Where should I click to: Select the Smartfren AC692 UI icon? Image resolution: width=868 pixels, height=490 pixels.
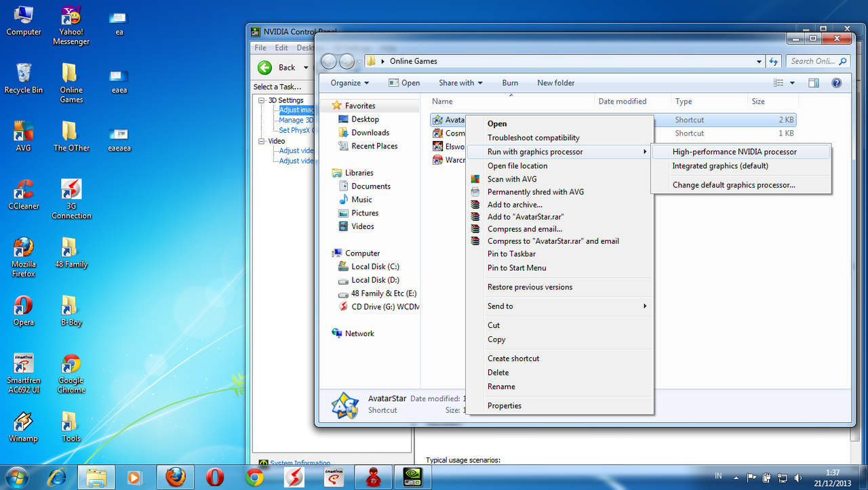click(x=24, y=373)
